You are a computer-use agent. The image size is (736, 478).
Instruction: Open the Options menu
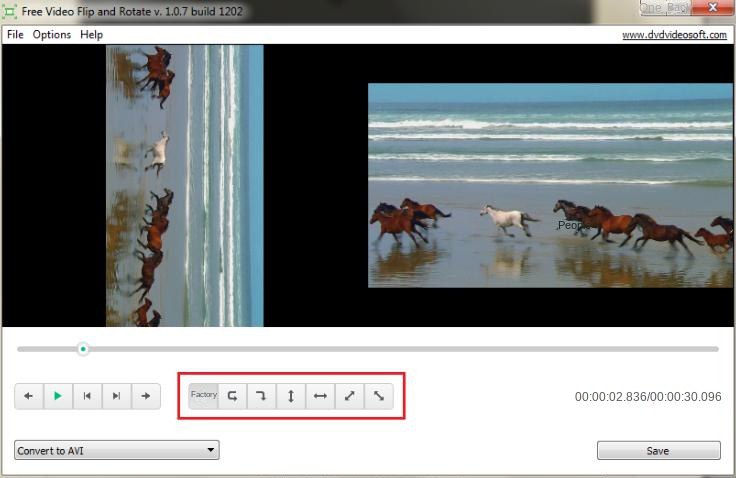(52, 34)
